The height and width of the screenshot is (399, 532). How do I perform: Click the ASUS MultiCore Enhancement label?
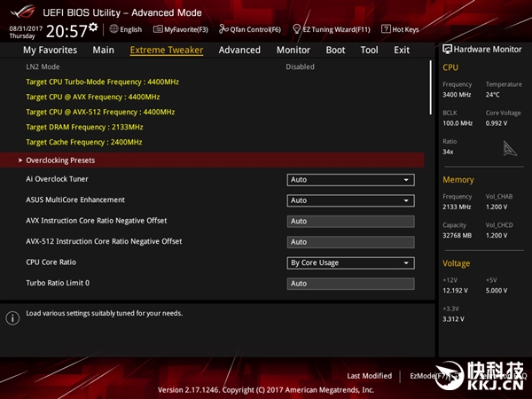(75, 199)
